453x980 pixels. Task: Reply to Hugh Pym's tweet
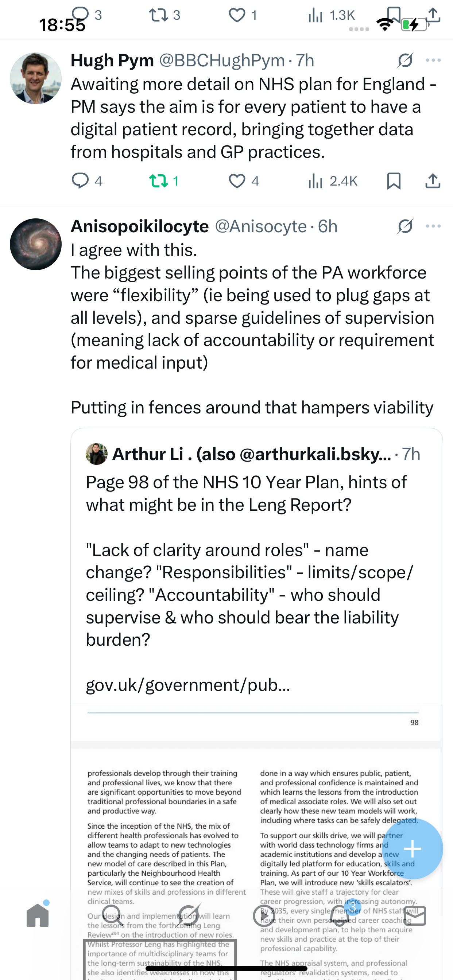pos(87,181)
